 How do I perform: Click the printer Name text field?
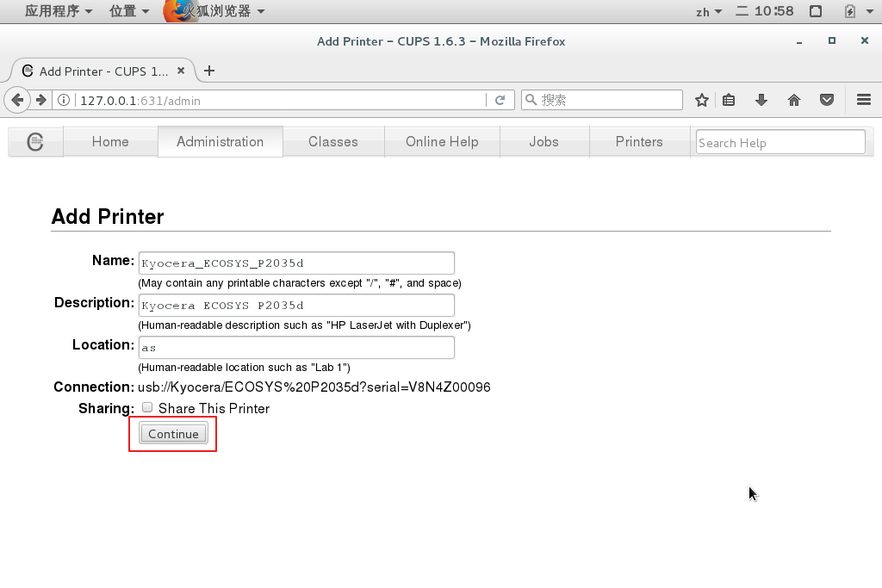(x=295, y=263)
